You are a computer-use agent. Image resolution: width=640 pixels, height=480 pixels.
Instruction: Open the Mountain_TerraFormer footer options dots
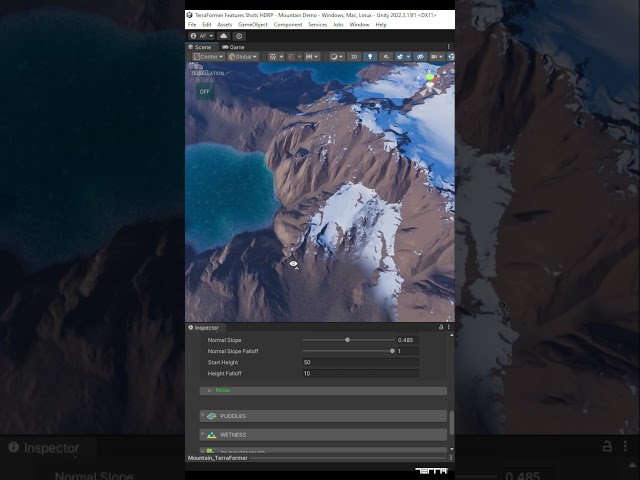click(x=451, y=458)
